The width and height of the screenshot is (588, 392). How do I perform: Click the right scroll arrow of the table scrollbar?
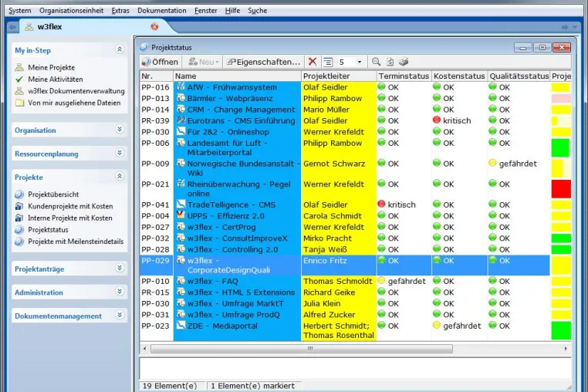(x=566, y=349)
